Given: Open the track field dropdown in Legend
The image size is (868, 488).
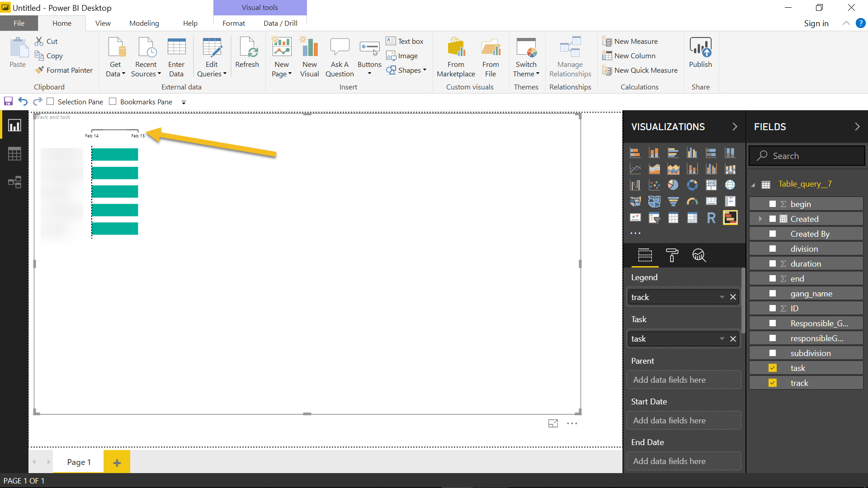Looking at the screenshot, I should [x=722, y=297].
